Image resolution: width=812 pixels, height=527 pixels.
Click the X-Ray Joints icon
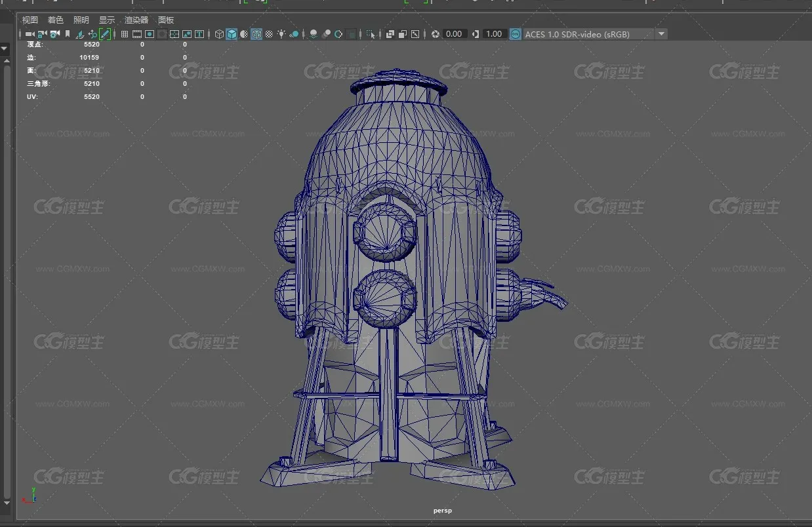point(415,34)
